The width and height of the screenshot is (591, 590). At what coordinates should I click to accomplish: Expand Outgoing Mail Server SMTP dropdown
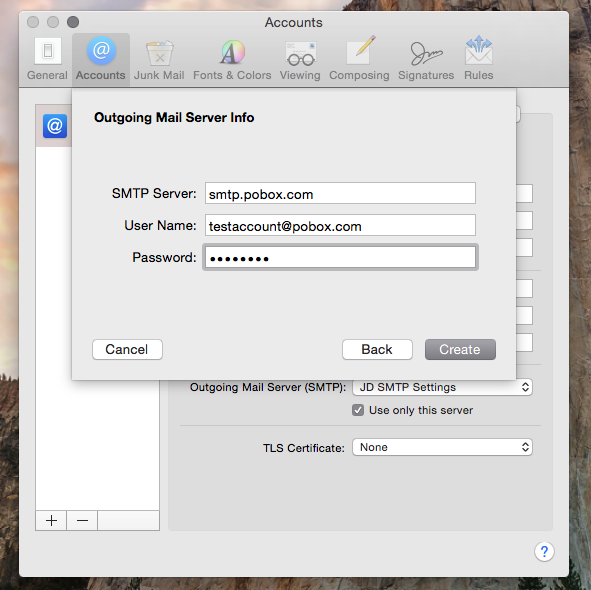pyautogui.click(x=442, y=387)
